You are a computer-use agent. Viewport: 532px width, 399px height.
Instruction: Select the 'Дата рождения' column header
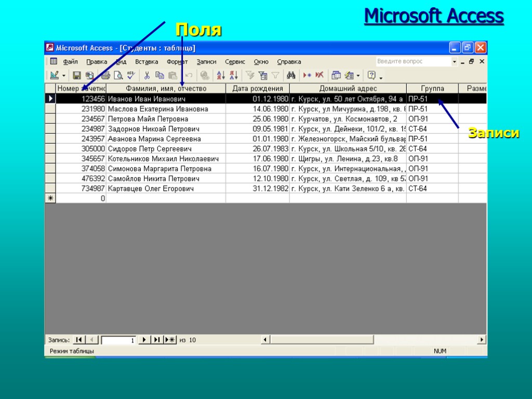point(258,88)
